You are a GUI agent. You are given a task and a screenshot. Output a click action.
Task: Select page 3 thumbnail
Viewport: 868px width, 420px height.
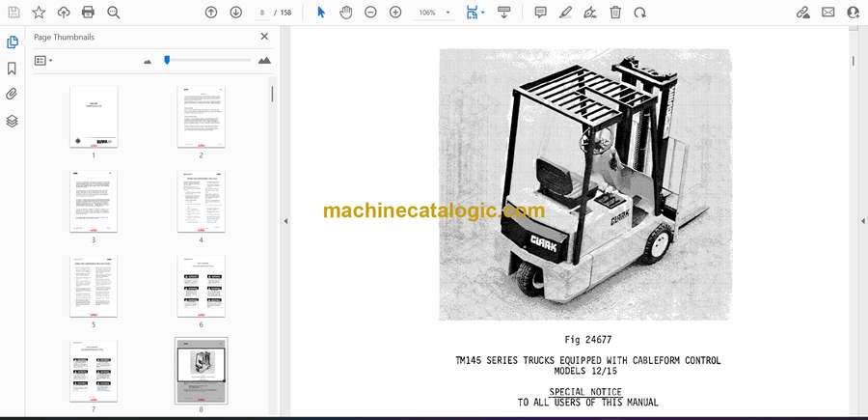click(94, 201)
